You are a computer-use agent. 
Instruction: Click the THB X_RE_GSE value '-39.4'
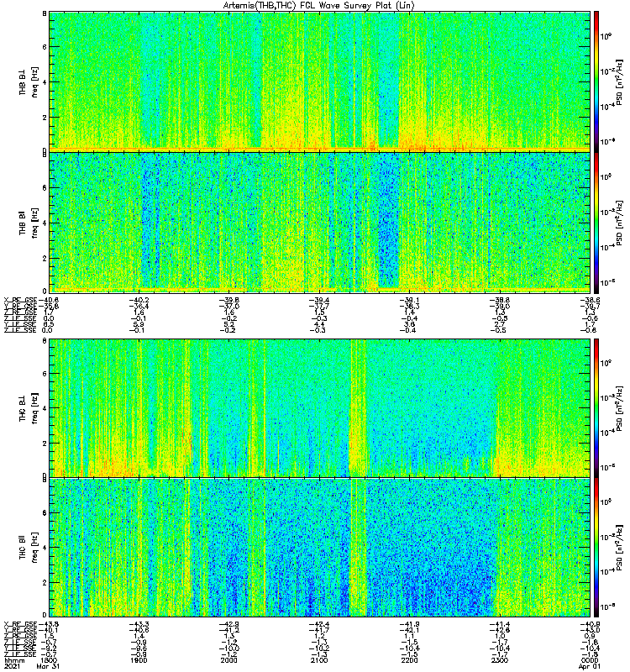[x=319, y=300]
